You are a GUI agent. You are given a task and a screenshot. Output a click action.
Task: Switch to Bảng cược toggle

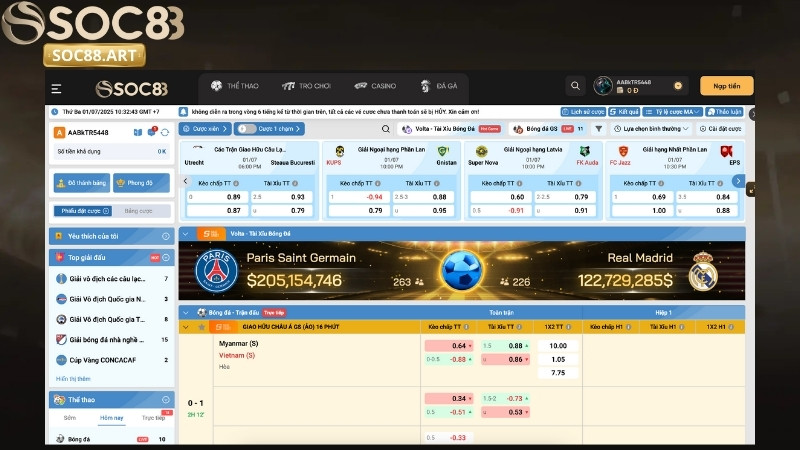pos(138,211)
